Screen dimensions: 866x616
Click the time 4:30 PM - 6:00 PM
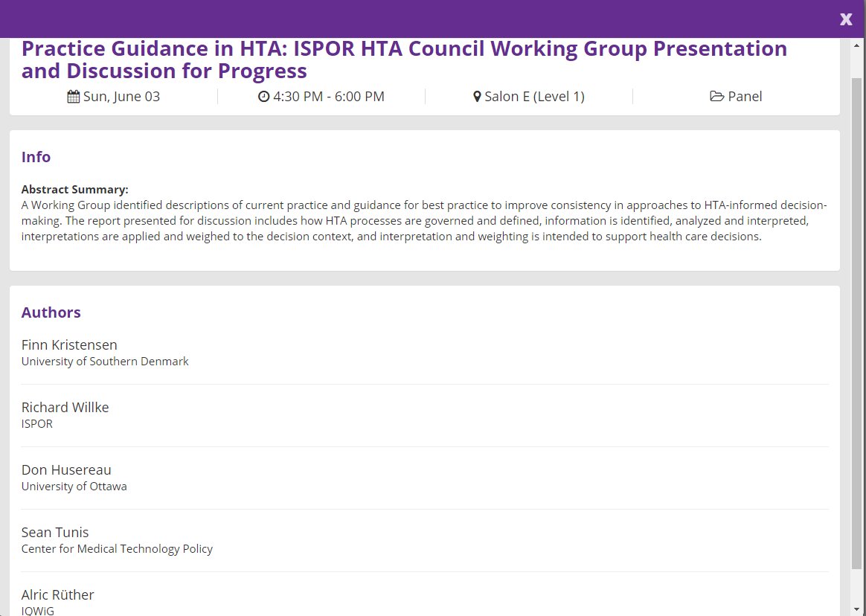pos(329,97)
